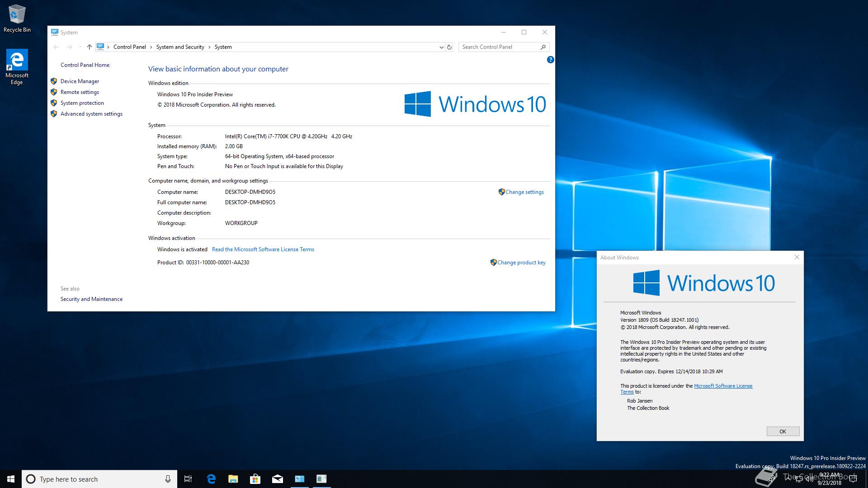Open Security and Maintenance link
This screenshot has height=488, width=868.
pyautogui.click(x=92, y=299)
